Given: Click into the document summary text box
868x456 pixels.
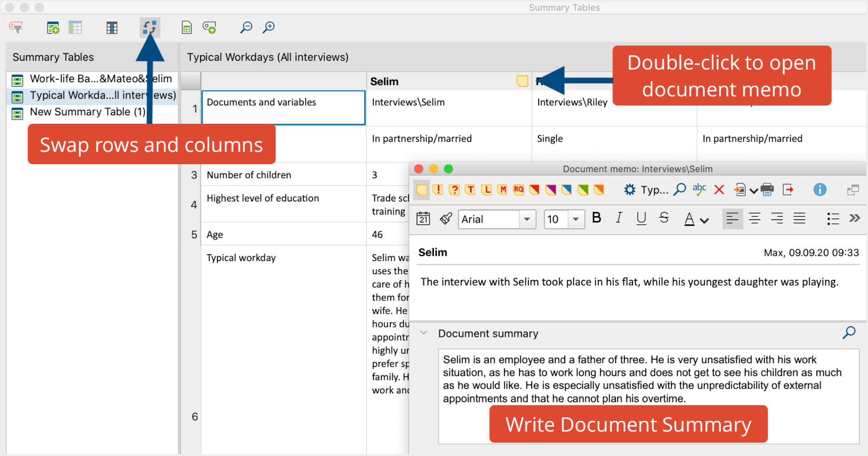Looking at the screenshot, I should 649,396.
